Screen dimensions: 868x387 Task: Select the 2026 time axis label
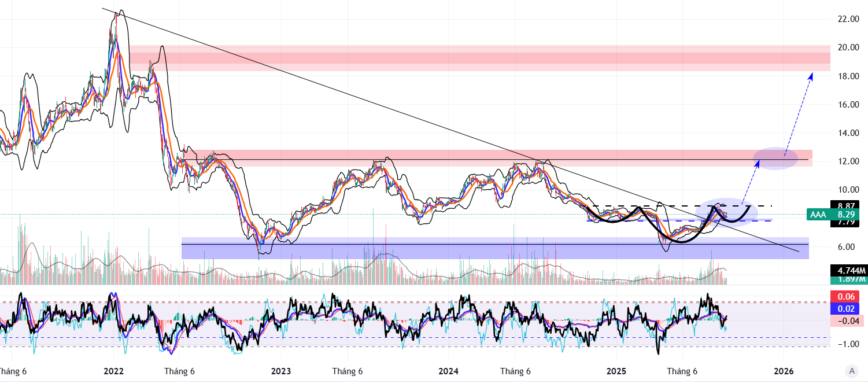point(783,371)
